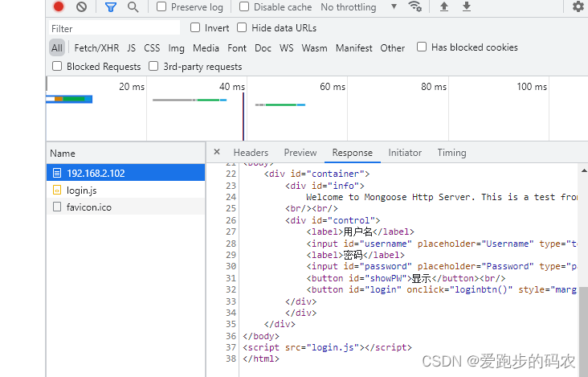Click response line number 22
Image resolution: width=588 pixels, height=377 pixels.
(231, 174)
